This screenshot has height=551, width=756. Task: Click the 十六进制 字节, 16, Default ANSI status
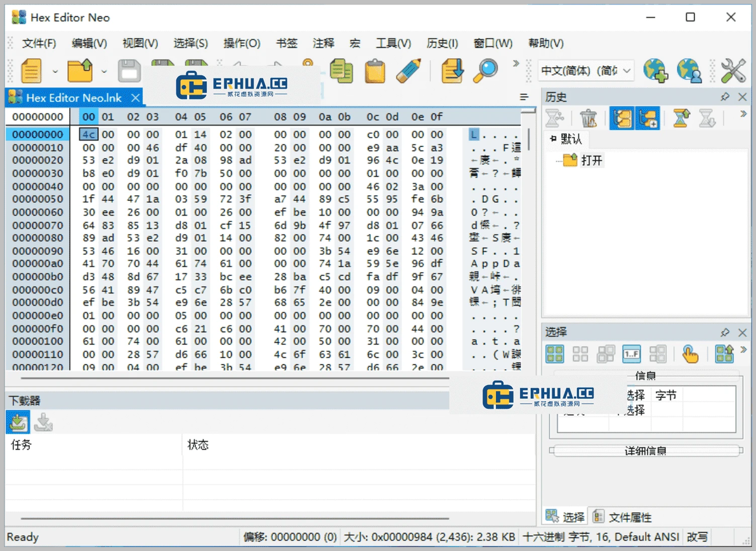(x=601, y=536)
